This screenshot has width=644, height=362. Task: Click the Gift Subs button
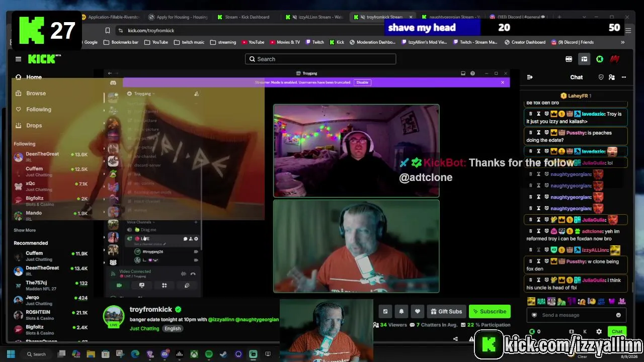(x=446, y=312)
